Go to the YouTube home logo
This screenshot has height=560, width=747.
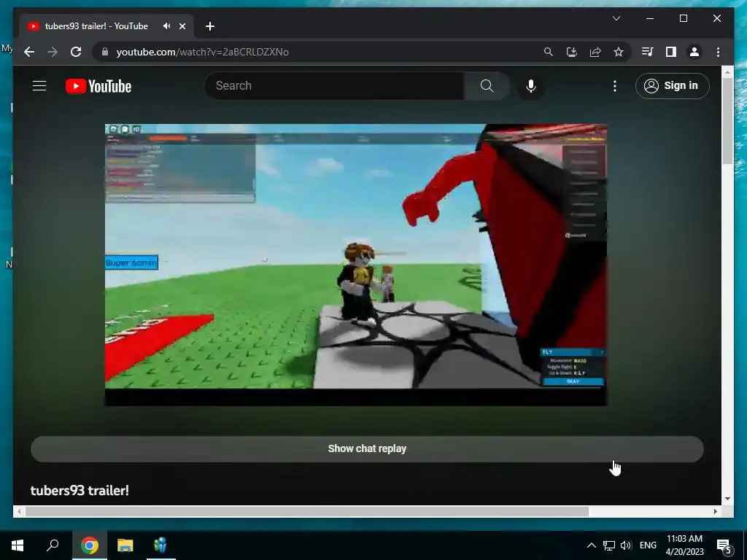tap(98, 86)
